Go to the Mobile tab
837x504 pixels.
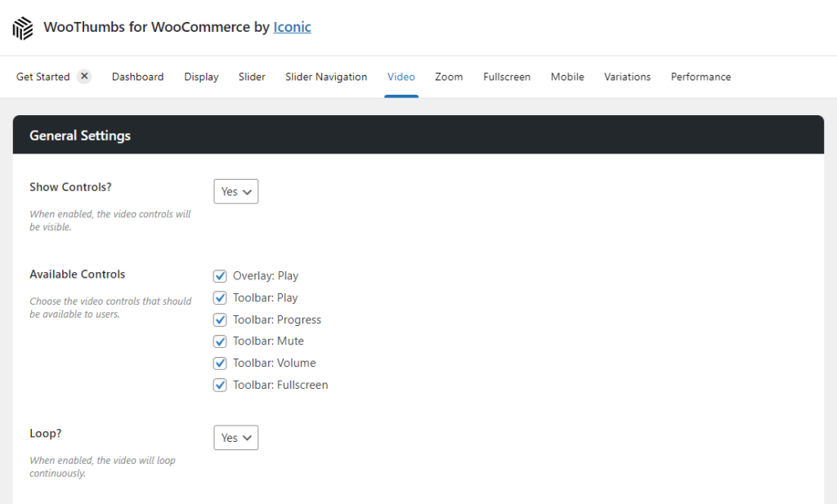[567, 77]
